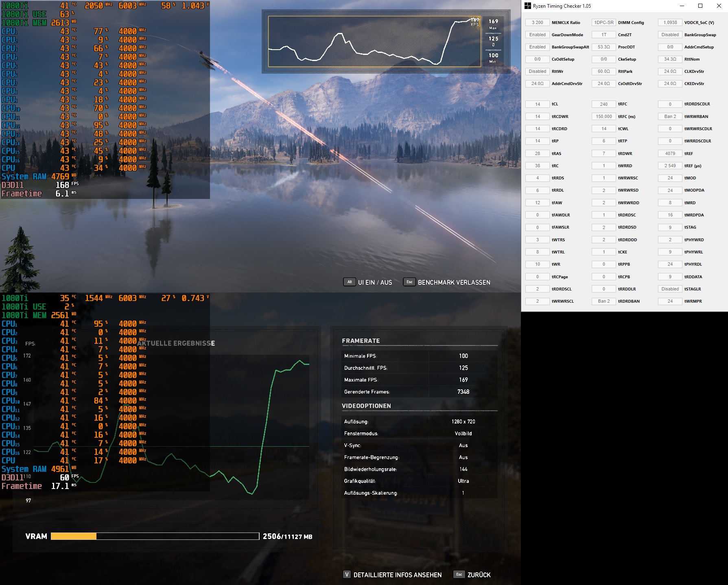728x585 pixels.
Task: Click the Cmd2T value 1T
Action: click(604, 35)
